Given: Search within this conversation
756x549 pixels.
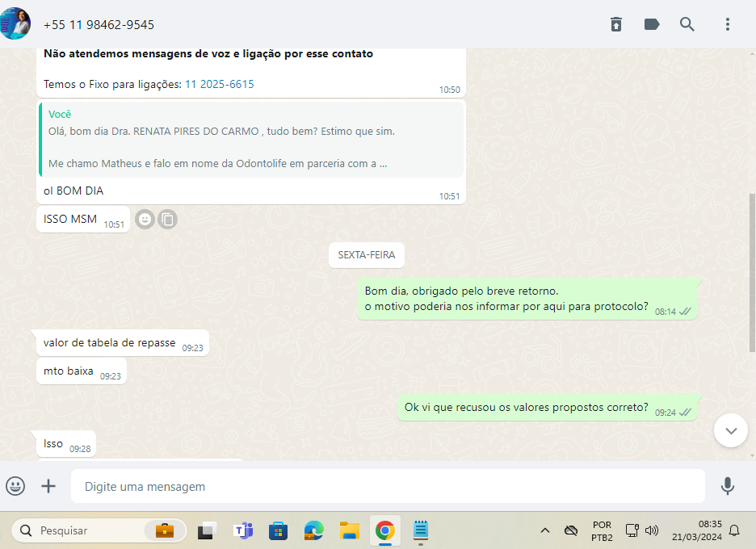Looking at the screenshot, I should (x=687, y=24).
